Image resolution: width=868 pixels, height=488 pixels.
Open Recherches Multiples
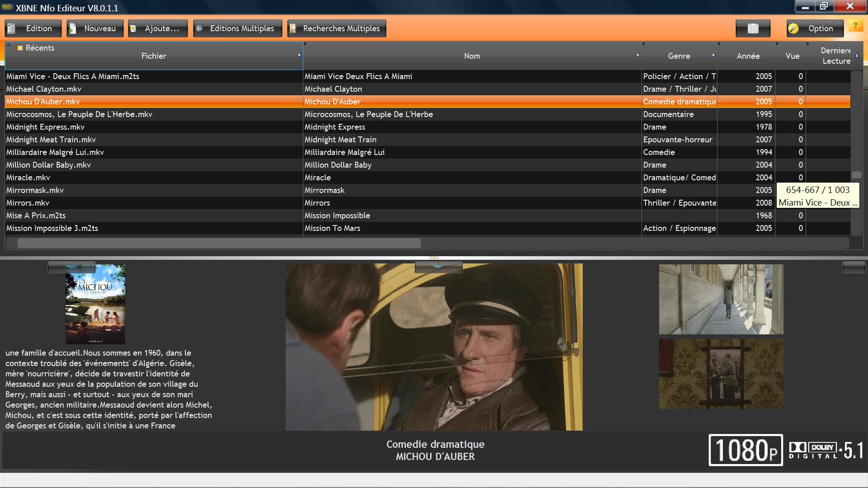[336, 28]
